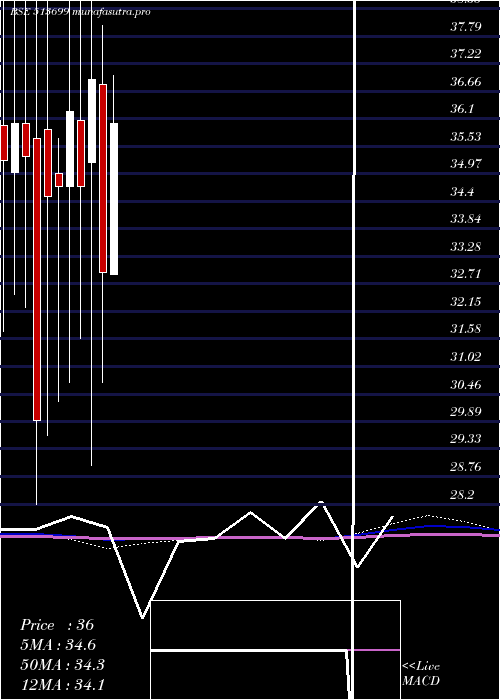Click the 50MA : 34.3 readout

pyautogui.click(x=62, y=665)
